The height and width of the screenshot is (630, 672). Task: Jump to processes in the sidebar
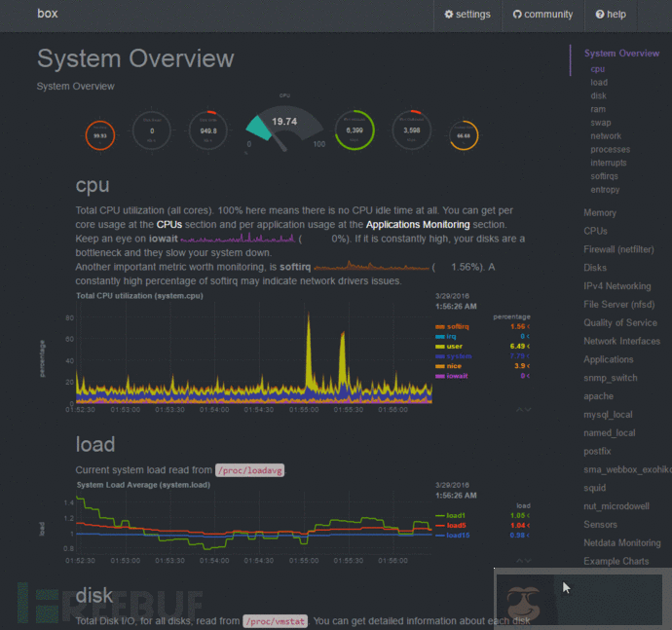pyautogui.click(x=611, y=150)
